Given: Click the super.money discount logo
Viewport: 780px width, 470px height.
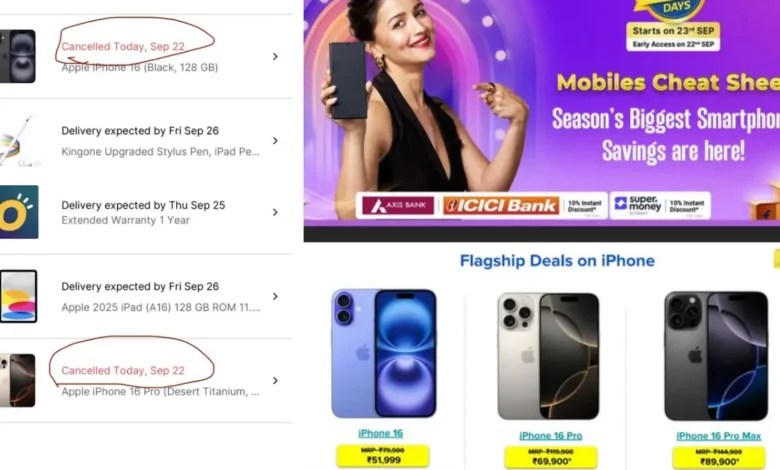Looking at the screenshot, I should 638,204.
